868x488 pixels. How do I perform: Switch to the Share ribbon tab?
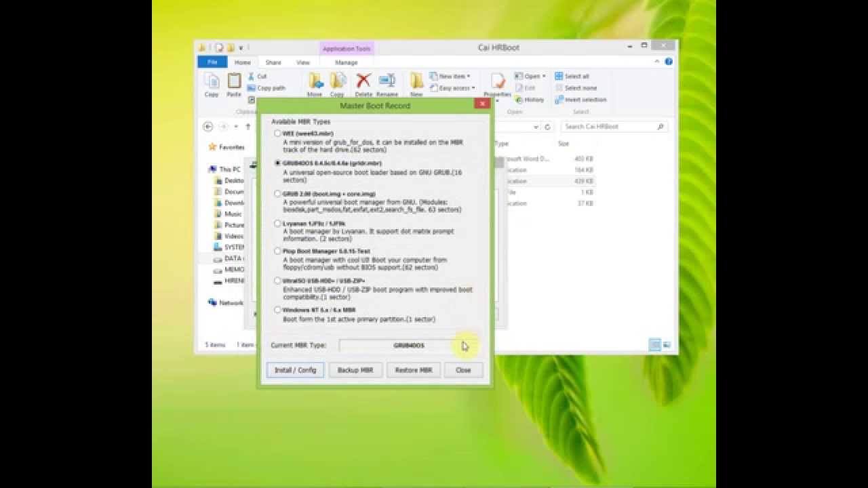tap(273, 62)
